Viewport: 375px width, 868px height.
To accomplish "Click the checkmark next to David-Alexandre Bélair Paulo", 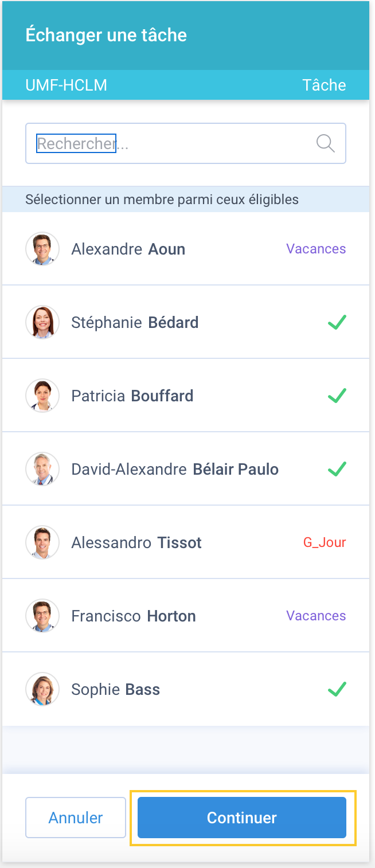I will [337, 469].
